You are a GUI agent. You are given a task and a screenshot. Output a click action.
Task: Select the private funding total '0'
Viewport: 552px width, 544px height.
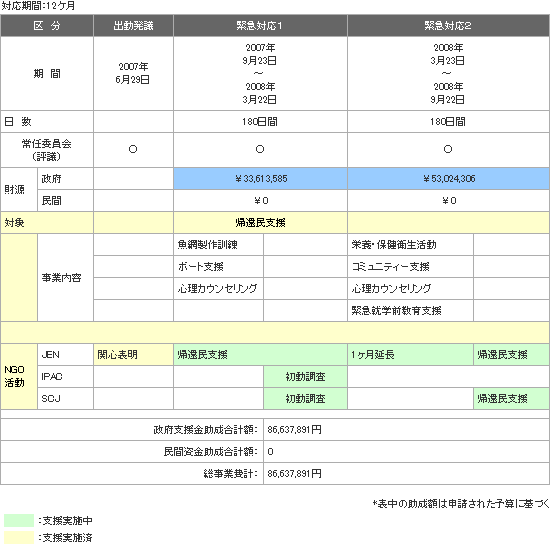click(x=270, y=451)
